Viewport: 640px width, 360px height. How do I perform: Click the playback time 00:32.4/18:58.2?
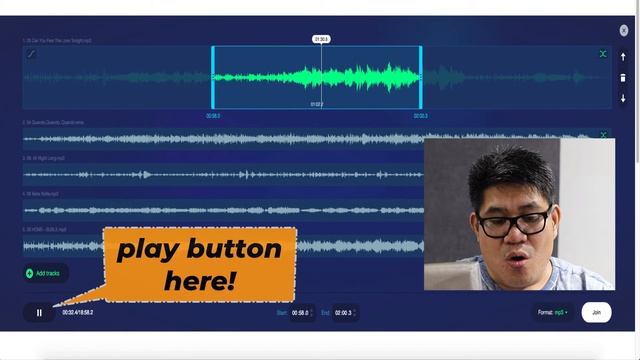tap(78, 313)
